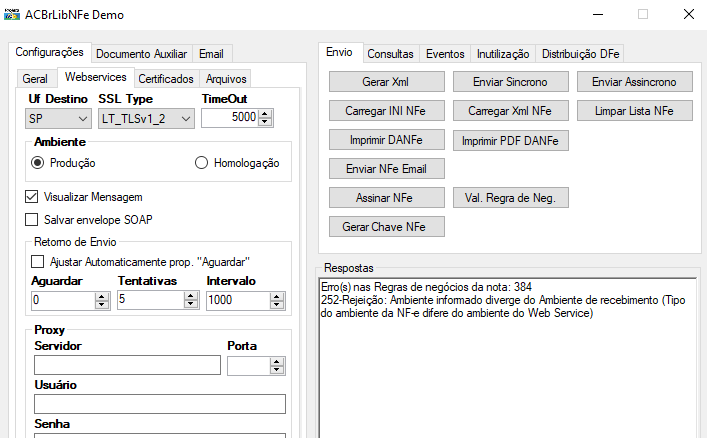Click the proxy Servidor input field

pyautogui.click(x=127, y=365)
